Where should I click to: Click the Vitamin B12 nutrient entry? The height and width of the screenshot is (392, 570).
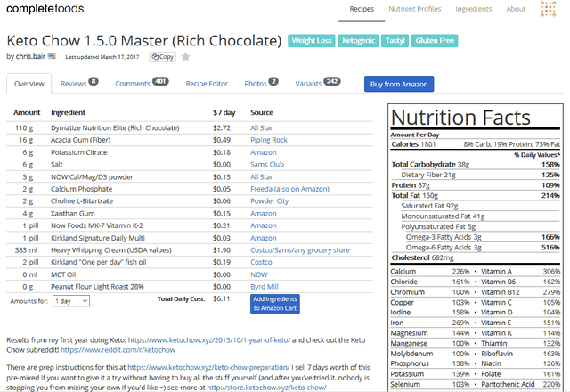tap(520, 292)
